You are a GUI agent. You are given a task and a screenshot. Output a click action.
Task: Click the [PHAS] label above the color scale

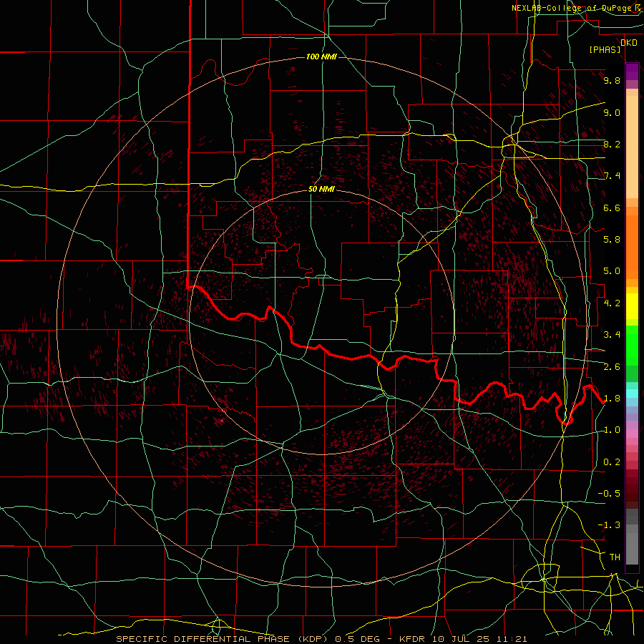tap(605, 49)
